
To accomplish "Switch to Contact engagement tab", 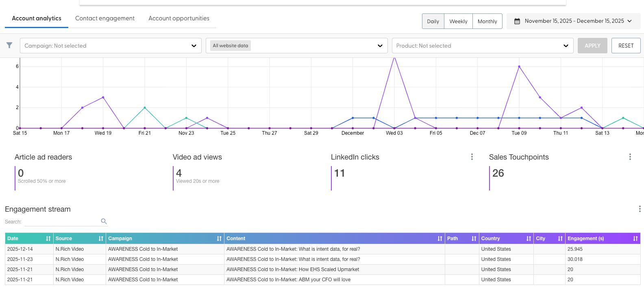I will 105,18.
